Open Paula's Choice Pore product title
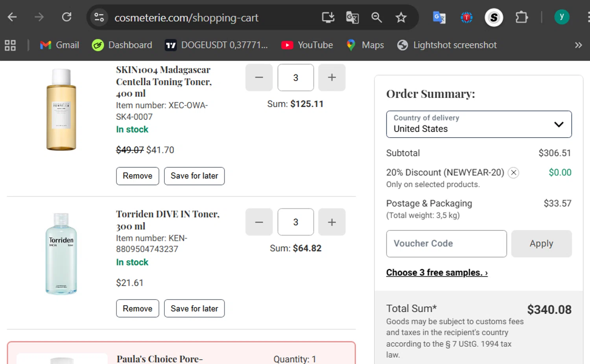Screen dimensions: 590x364 coord(160,359)
